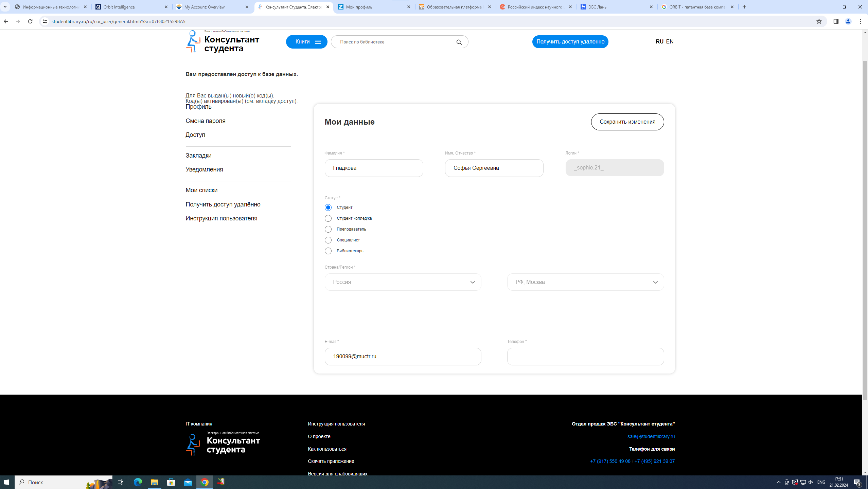Open Профиль in the sidebar
Screen dimensions: 868x489
coord(198,107)
